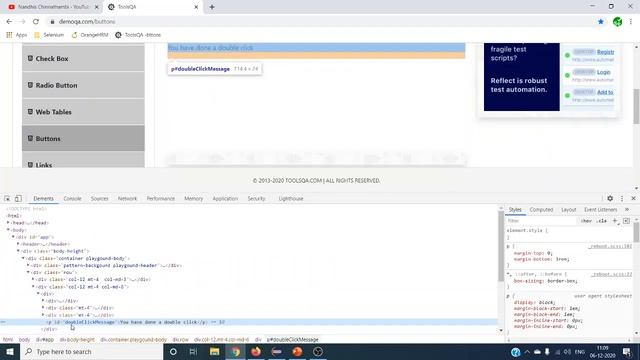
Task: Switch to the YouTube browser tab
Action: coord(53,7)
